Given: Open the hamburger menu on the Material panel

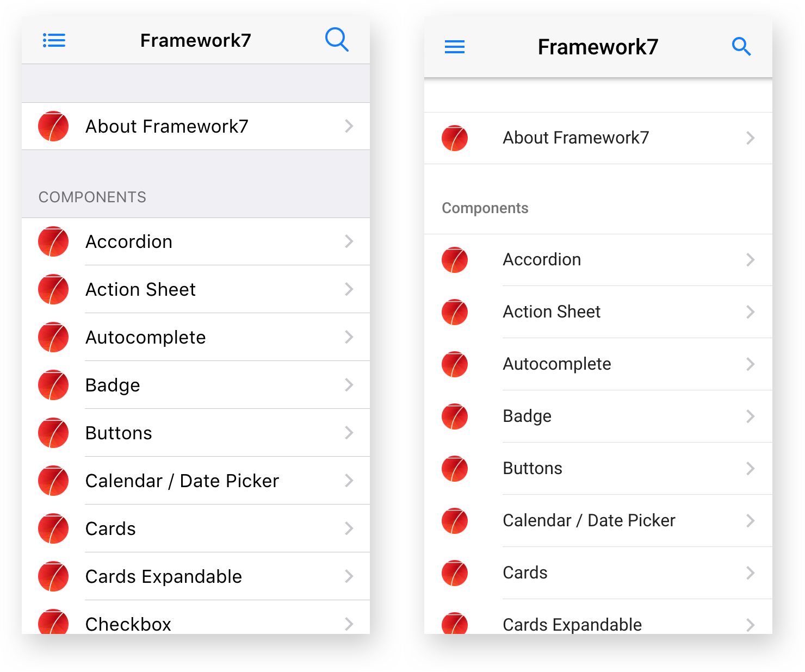Looking at the screenshot, I should (x=455, y=47).
